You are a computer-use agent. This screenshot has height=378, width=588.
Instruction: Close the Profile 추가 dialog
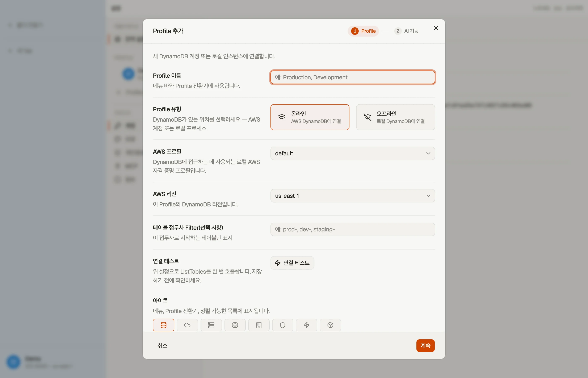pyautogui.click(x=436, y=28)
